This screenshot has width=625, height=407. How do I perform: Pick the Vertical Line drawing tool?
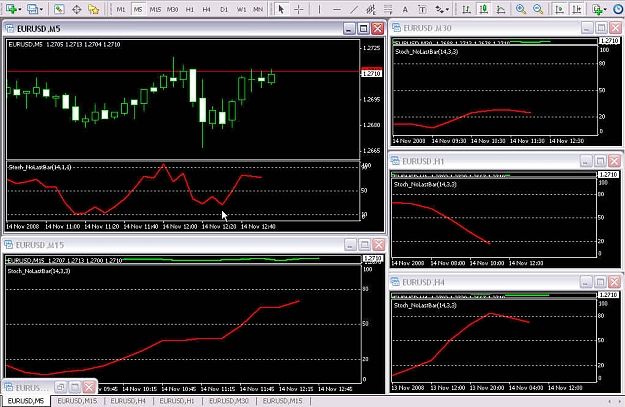pyautogui.click(x=319, y=9)
